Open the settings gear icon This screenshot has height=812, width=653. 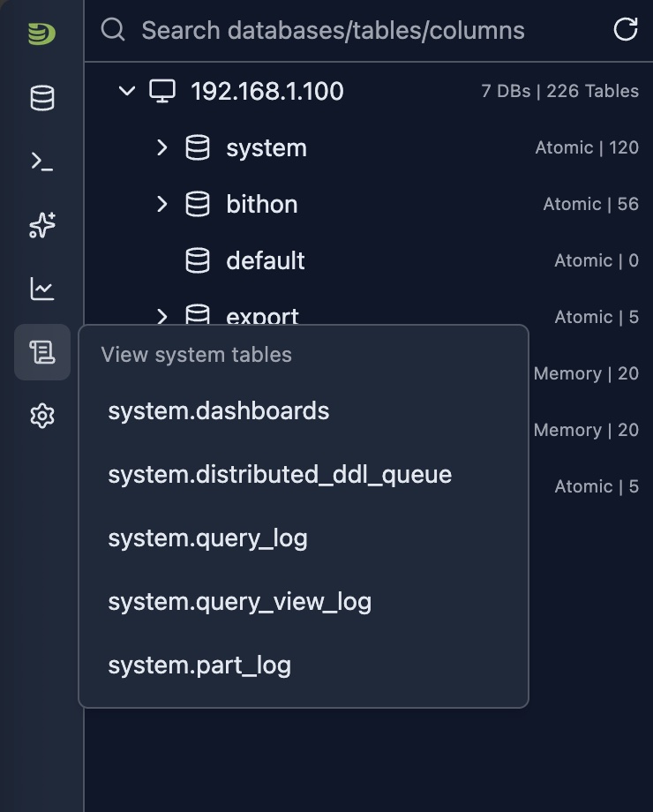[41, 416]
